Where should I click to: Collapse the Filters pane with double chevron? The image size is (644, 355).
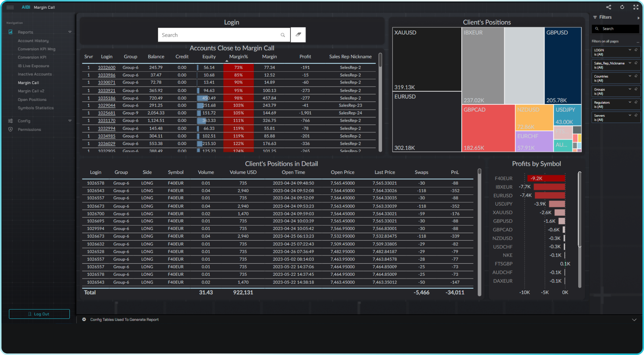click(x=638, y=18)
